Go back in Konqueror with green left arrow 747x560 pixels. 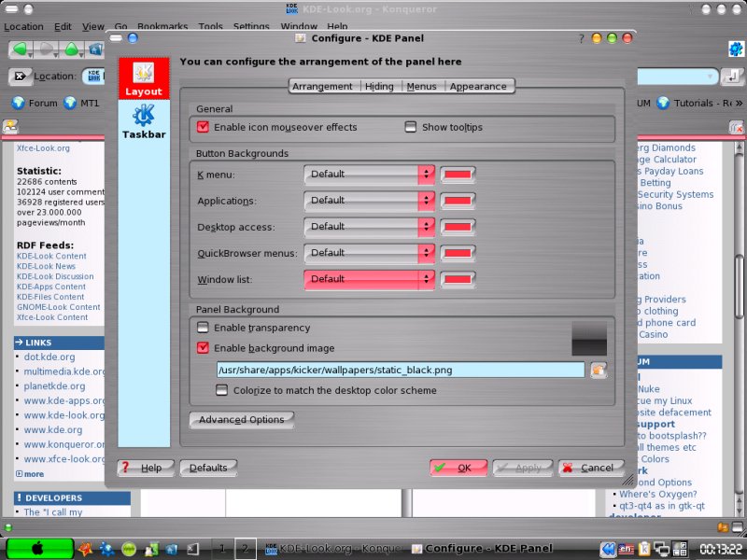click(x=20, y=49)
